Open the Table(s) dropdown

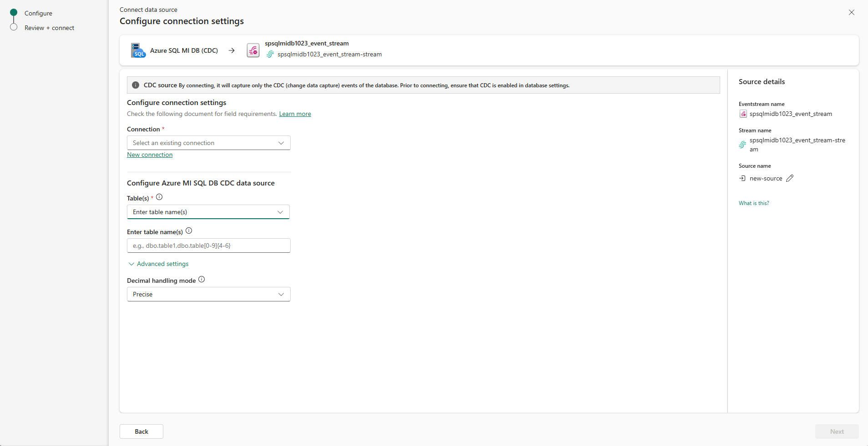(x=208, y=212)
